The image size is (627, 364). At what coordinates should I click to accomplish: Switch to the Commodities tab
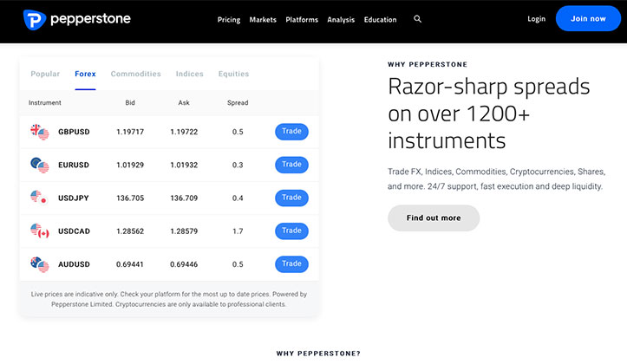135,74
